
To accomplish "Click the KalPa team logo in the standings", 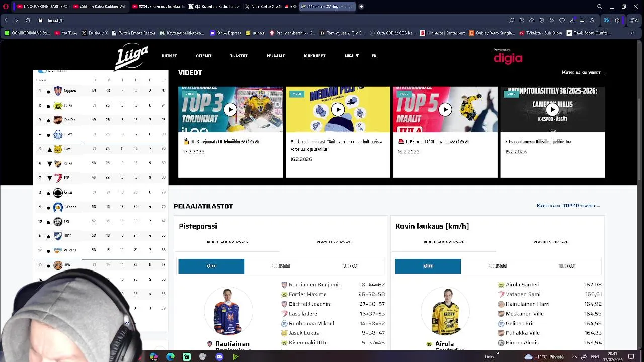I will click(58, 163).
